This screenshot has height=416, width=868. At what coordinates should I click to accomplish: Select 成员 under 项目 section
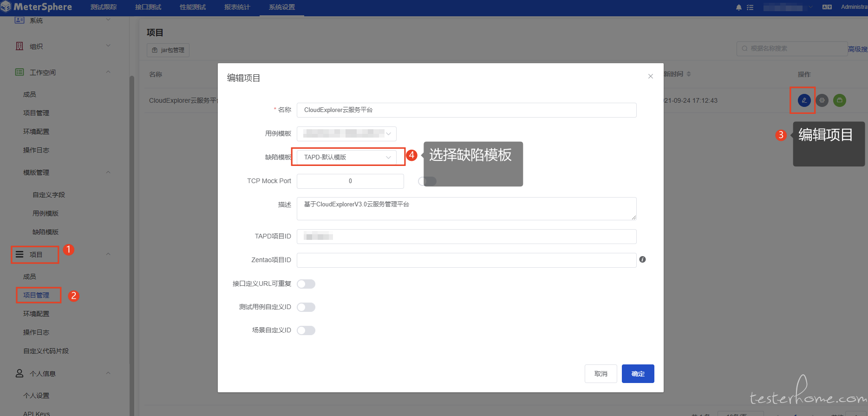[30, 277]
